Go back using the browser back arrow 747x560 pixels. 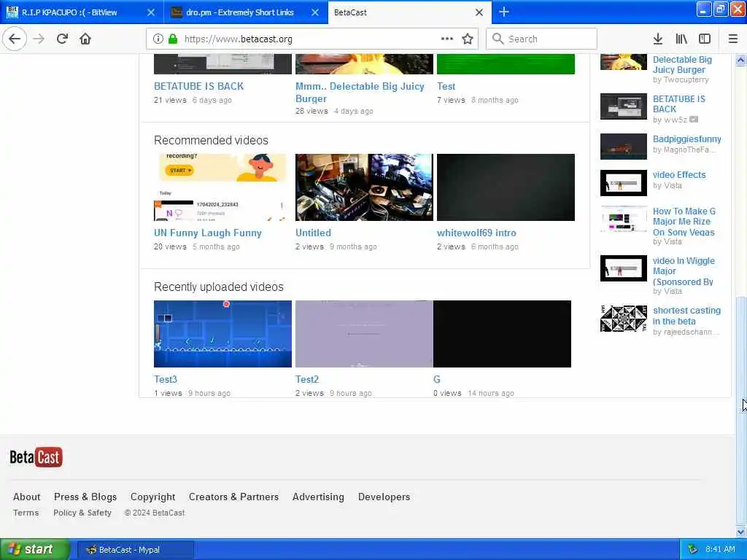pos(15,39)
